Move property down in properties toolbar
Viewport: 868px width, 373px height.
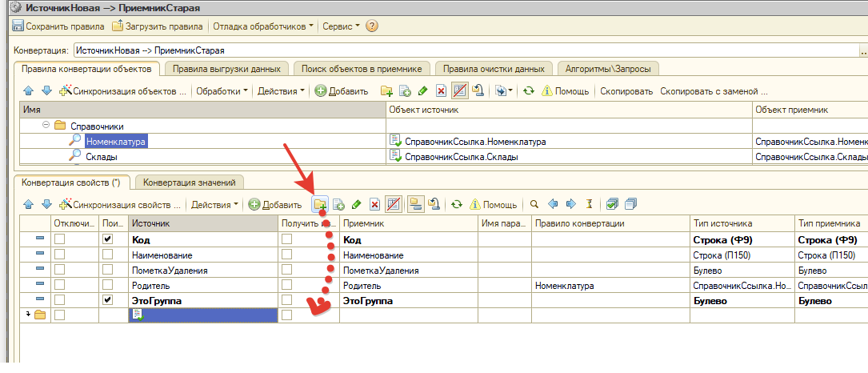(x=46, y=205)
